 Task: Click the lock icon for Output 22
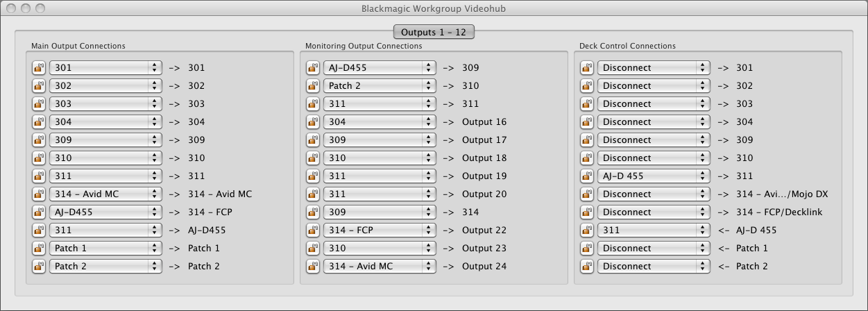point(313,230)
